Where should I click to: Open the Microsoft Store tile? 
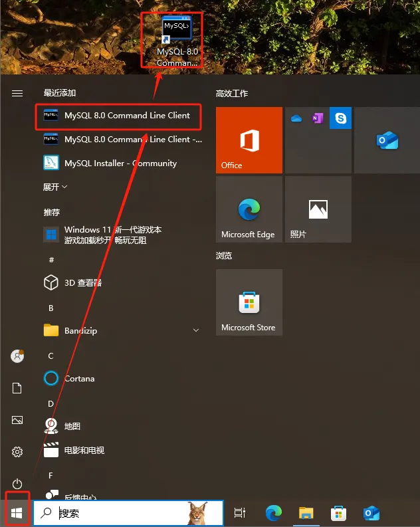click(x=249, y=302)
